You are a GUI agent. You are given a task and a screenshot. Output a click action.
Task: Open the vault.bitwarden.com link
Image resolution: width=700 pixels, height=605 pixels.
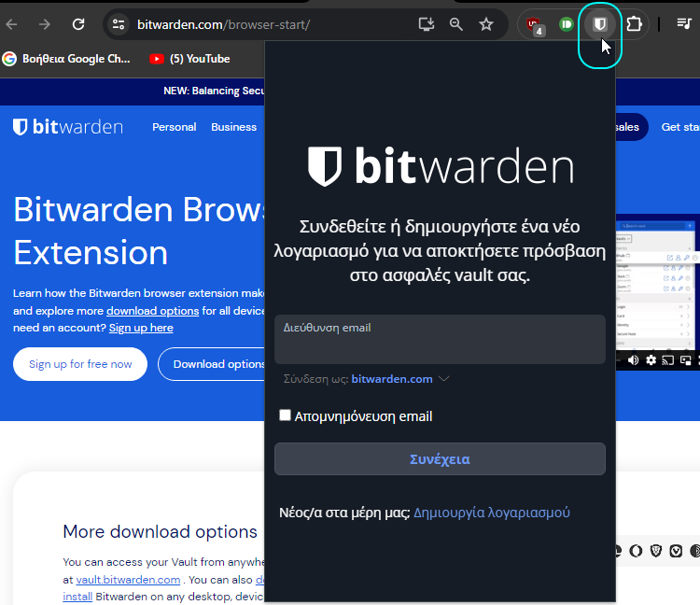coord(128,580)
